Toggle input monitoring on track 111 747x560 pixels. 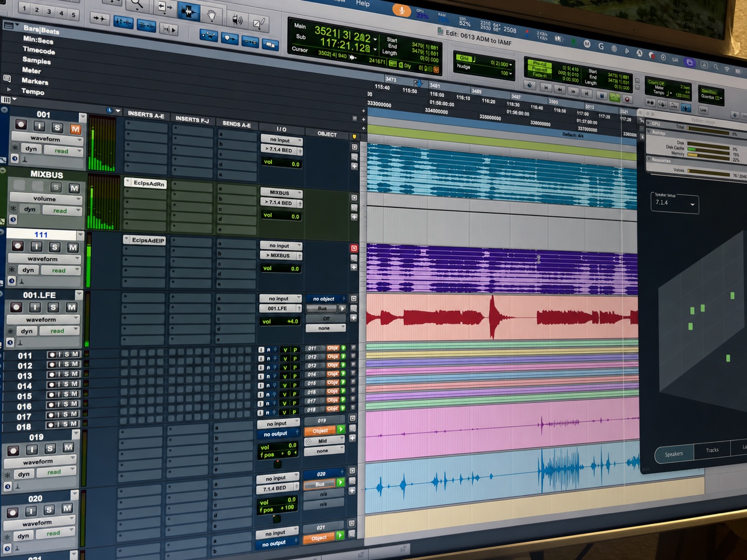click(x=36, y=247)
